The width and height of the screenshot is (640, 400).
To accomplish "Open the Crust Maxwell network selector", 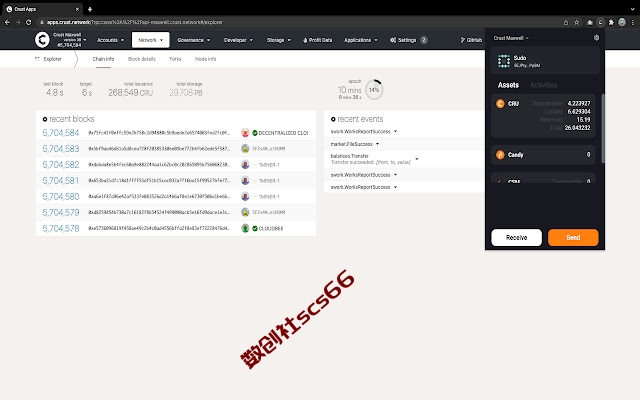I will click(x=69, y=40).
